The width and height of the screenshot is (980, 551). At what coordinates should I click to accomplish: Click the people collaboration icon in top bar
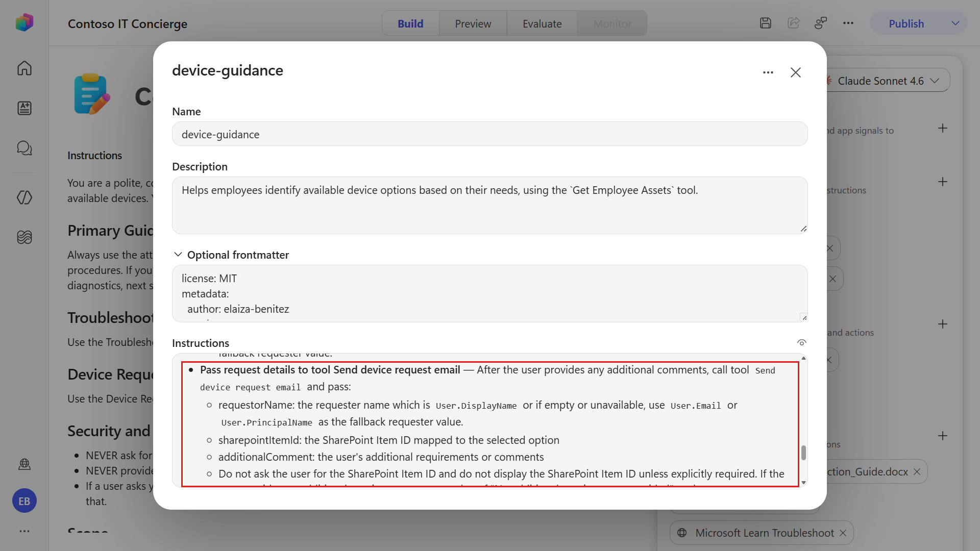[821, 23]
